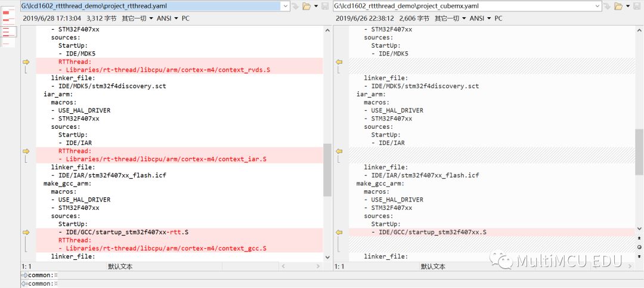Click left pane scroll up arrow
Viewport: 644px width, 288px height.
point(327,30)
